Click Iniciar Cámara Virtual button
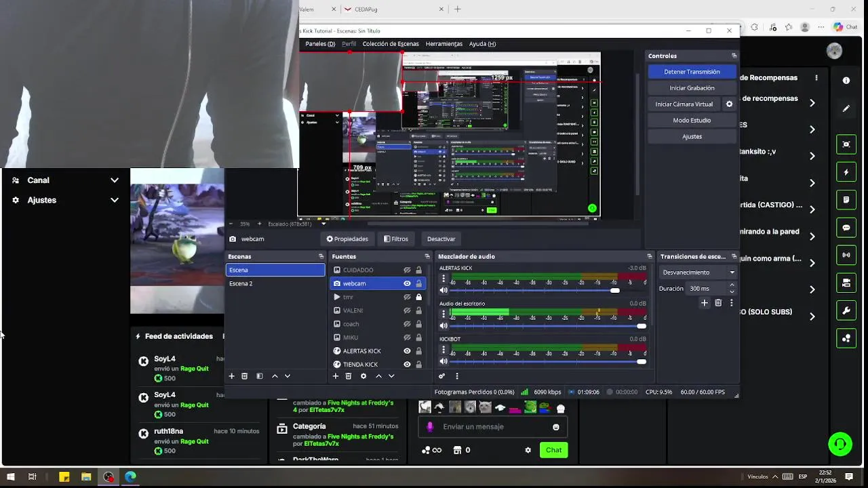Image resolution: width=868 pixels, height=488 pixels. pos(684,104)
